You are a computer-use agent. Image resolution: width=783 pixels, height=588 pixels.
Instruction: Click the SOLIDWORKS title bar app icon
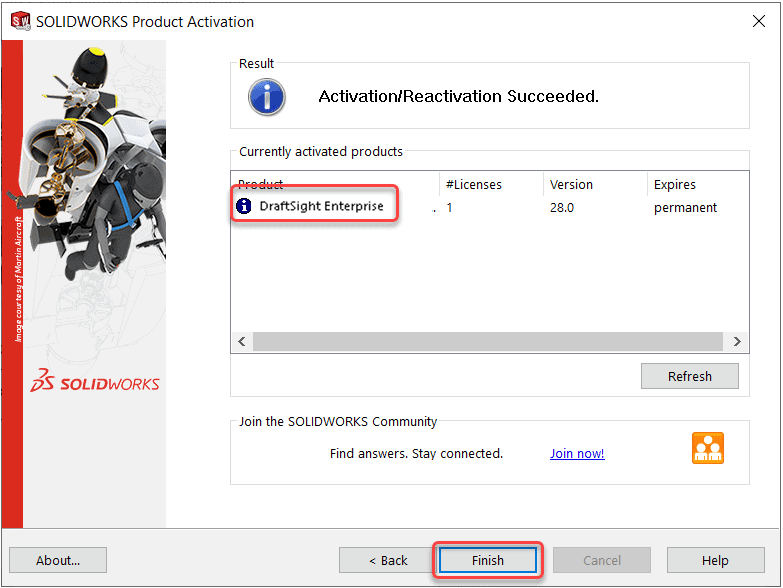[20, 21]
